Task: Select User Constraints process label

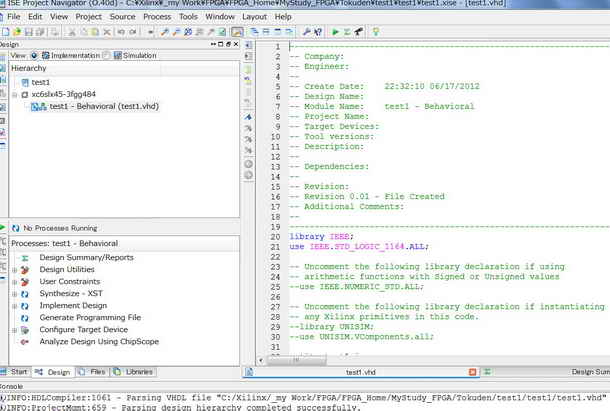Action: pyautogui.click(x=70, y=281)
